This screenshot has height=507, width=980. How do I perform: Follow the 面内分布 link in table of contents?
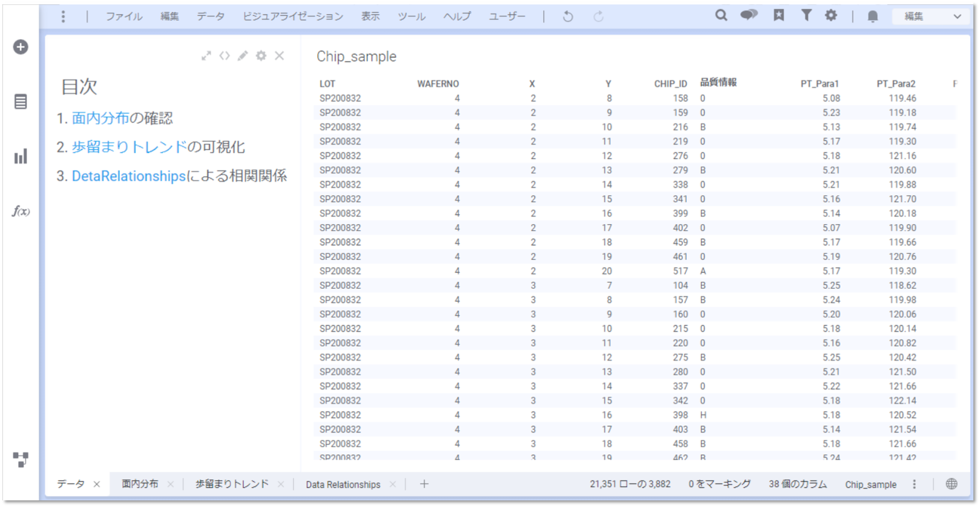click(x=100, y=118)
